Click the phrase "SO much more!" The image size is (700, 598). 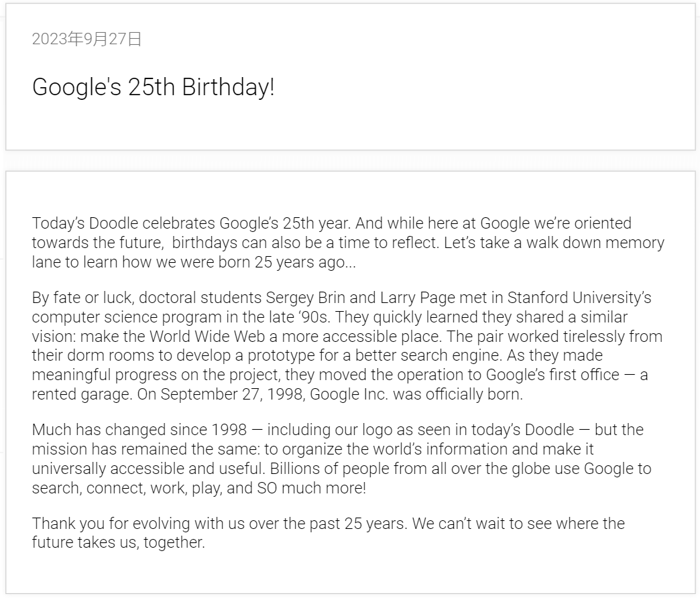coord(312,488)
